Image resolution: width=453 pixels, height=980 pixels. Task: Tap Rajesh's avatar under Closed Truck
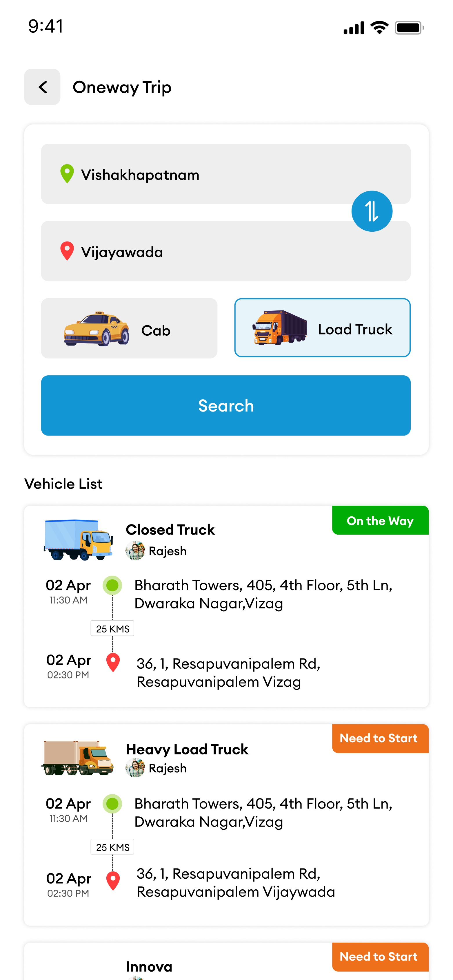click(x=135, y=551)
